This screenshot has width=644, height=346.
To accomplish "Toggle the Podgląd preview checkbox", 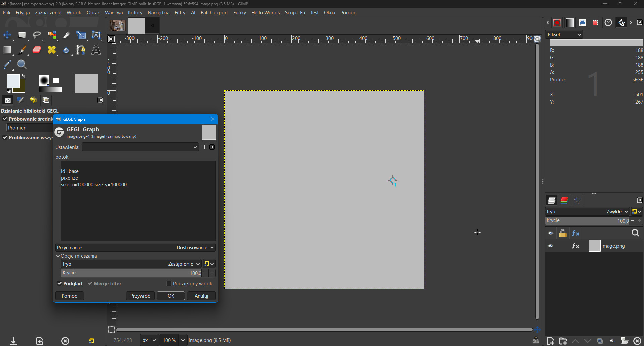I will [x=60, y=284].
